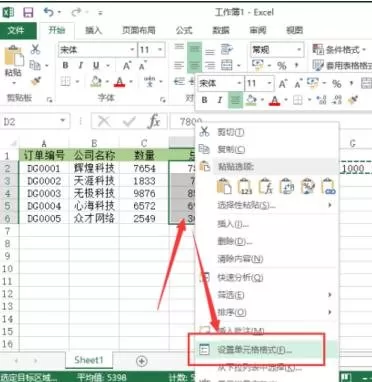Image resolution: width=372 pixels, height=382 pixels.
Task: Click the ribbon red font color A
Action: 119,81
